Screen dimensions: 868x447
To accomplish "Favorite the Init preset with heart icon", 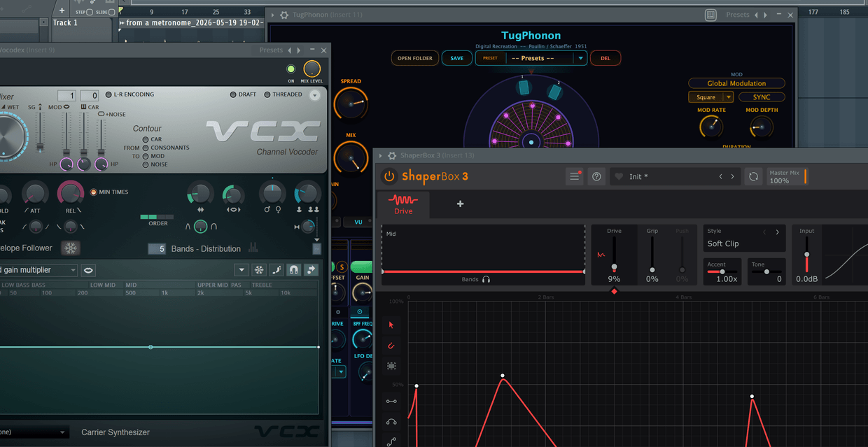I will (x=619, y=177).
